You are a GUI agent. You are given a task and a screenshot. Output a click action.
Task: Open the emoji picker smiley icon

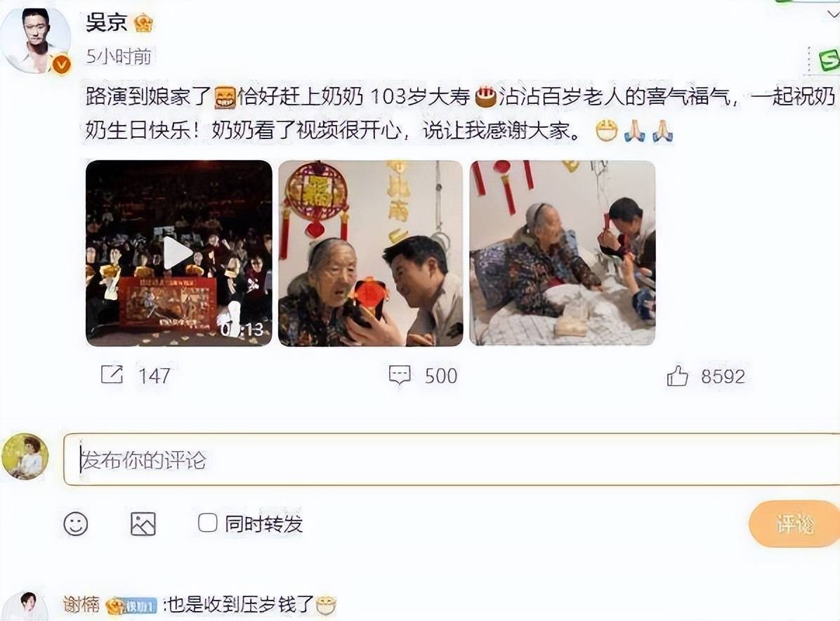click(76, 523)
